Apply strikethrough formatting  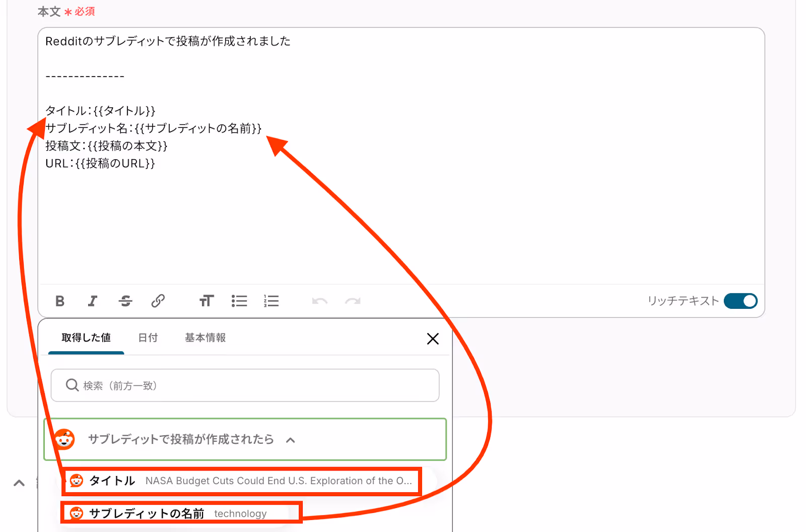pos(125,301)
